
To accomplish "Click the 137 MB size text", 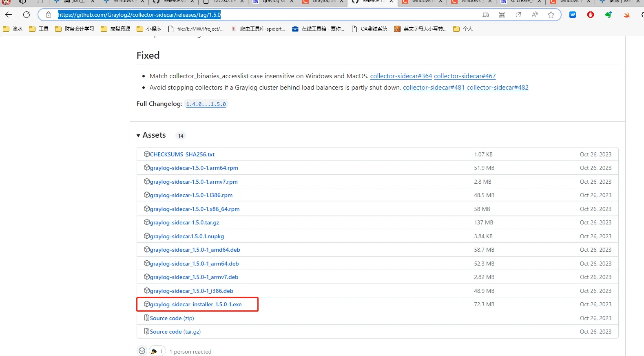I will tap(484, 222).
